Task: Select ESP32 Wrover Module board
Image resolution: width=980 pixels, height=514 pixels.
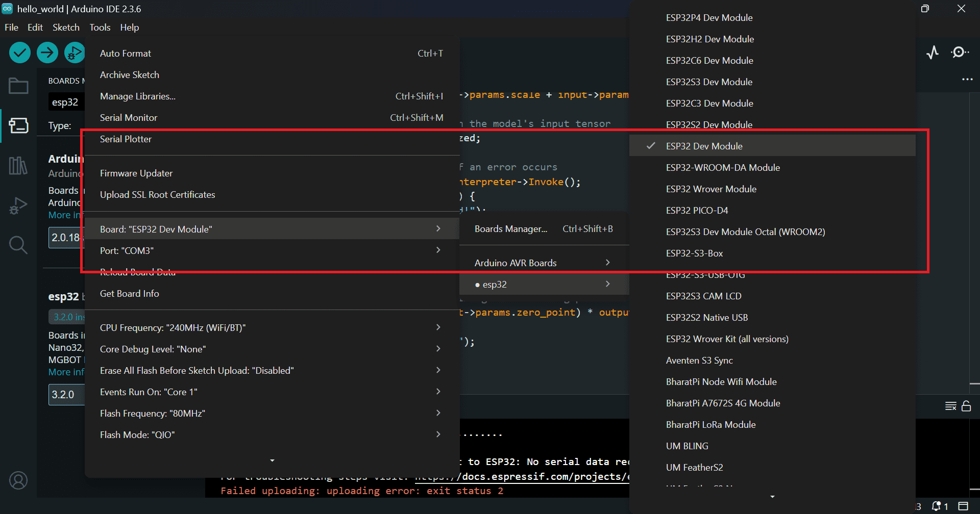Action: (x=772, y=189)
